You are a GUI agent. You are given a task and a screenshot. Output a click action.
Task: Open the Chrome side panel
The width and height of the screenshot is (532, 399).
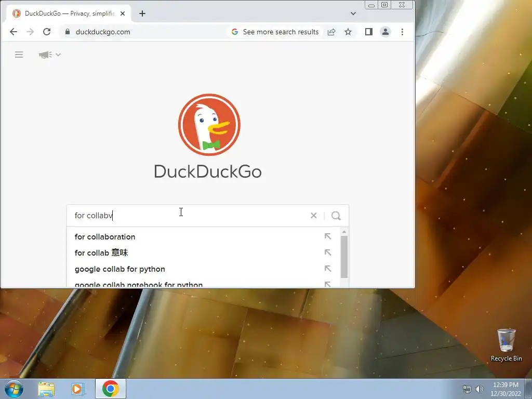tap(369, 32)
